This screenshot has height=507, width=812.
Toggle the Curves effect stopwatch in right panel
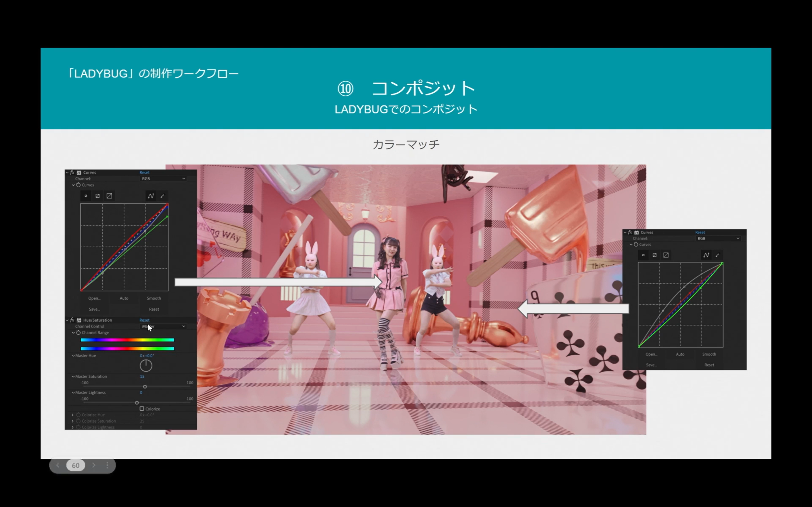pos(636,245)
